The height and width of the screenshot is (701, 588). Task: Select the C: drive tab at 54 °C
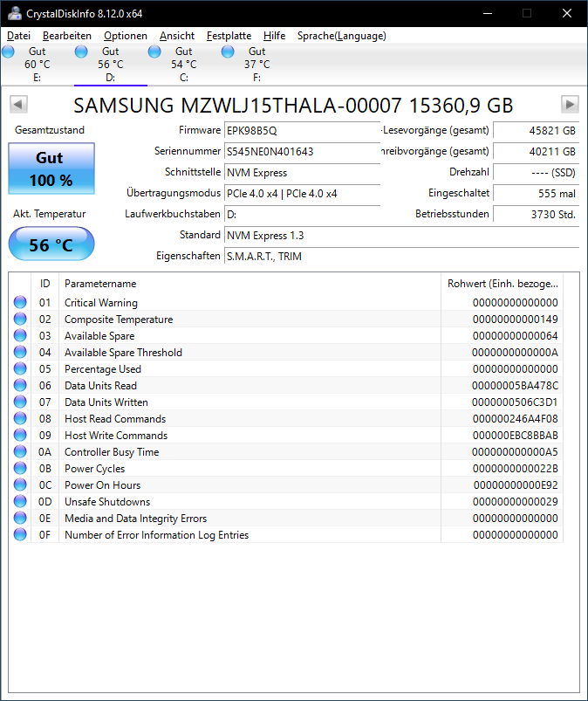[183, 65]
